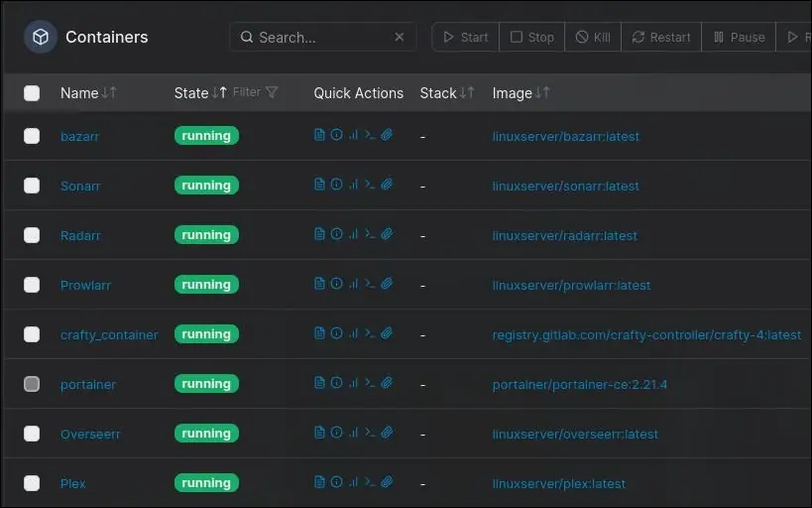Check the Prowlarr row checkbox
812x508 pixels.
click(x=32, y=285)
